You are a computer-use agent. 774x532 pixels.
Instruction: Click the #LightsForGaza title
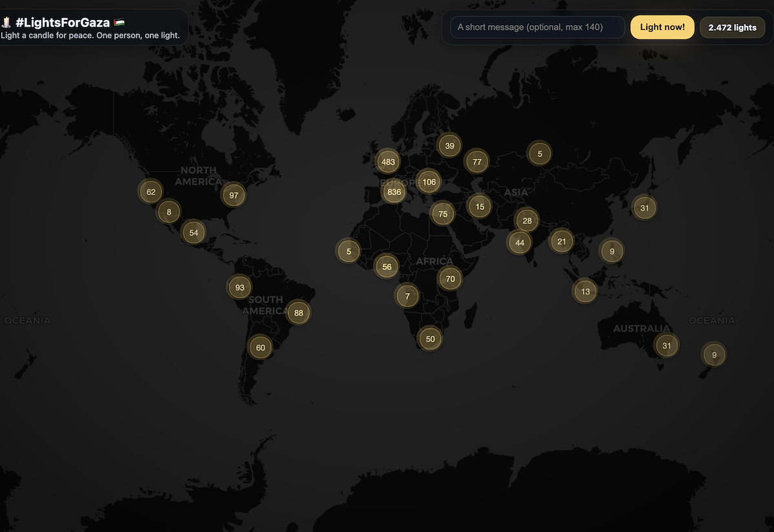tap(63, 23)
